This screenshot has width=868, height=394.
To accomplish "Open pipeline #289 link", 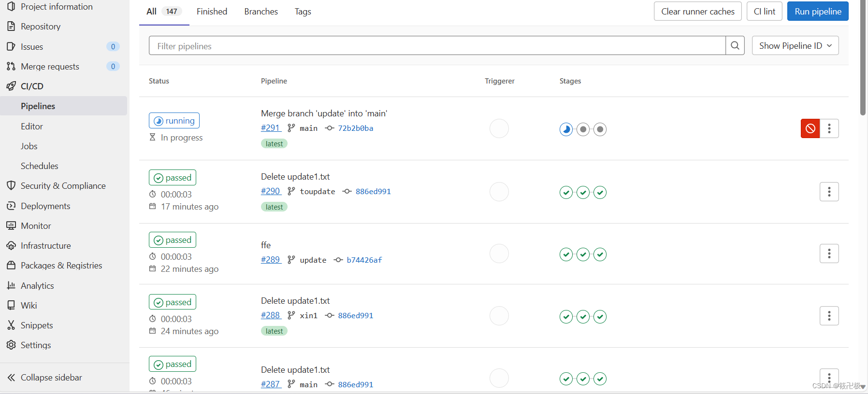I will pos(271,260).
